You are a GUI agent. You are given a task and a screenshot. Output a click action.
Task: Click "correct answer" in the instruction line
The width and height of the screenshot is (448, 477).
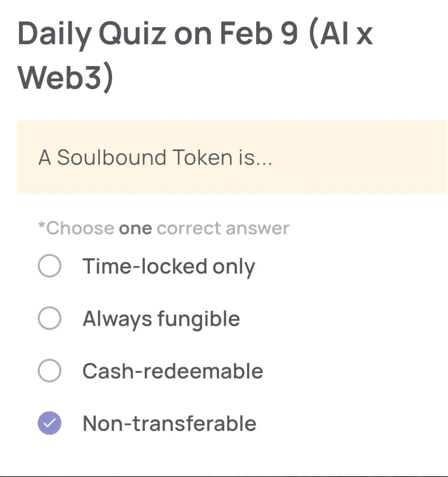point(223,229)
